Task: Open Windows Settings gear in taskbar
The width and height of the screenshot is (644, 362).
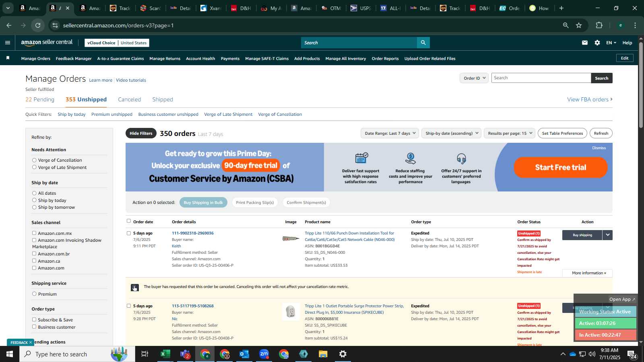Action: pos(343,354)
